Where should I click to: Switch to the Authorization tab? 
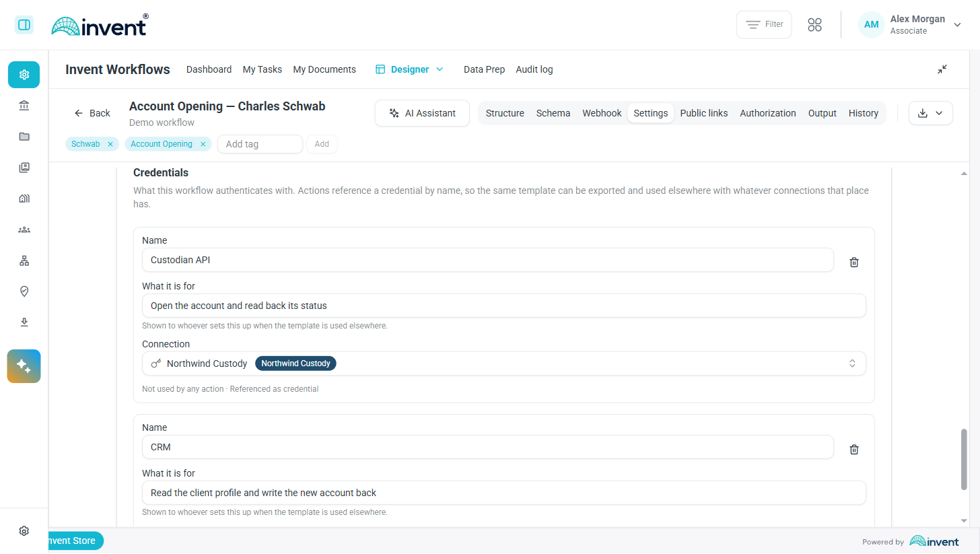[768, 113]
